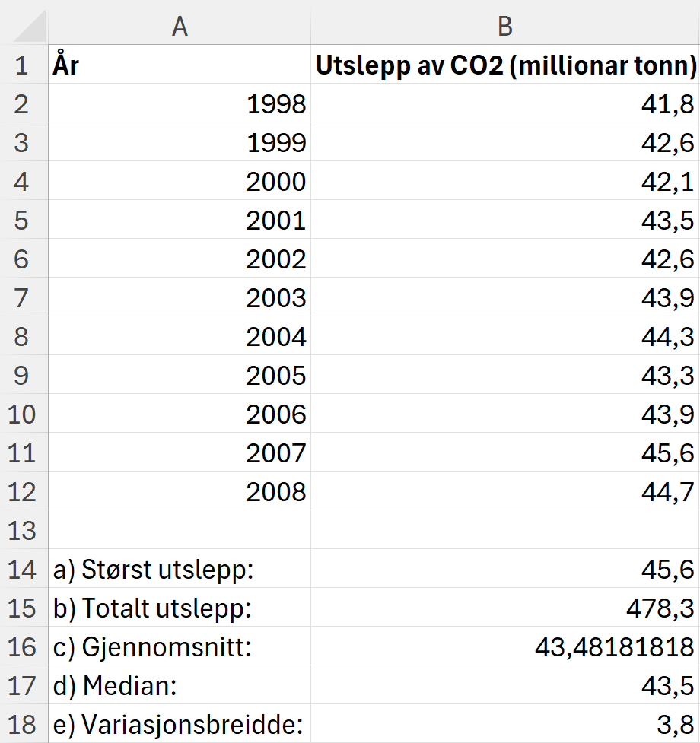Select column A header

click(179, 25)
